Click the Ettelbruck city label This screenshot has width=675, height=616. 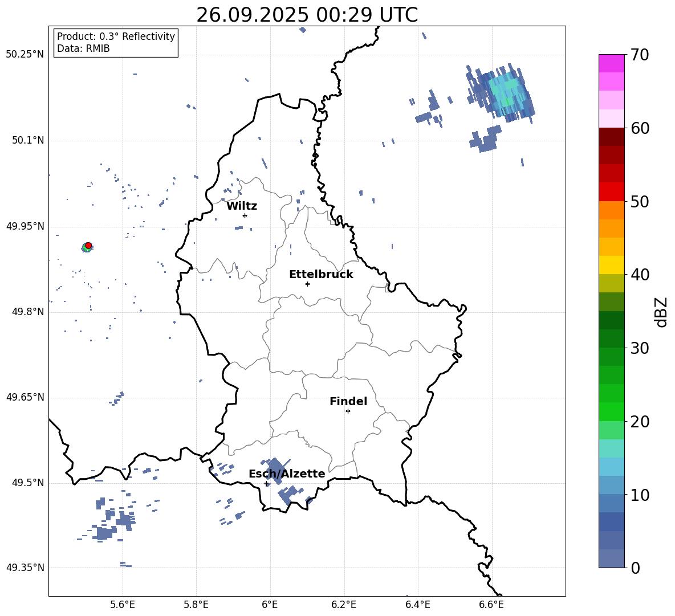click(x=321, y=275)
